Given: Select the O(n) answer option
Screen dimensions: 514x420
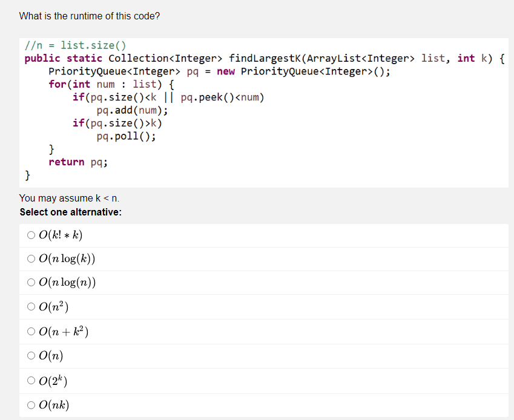Looking at the screenshot, I should pos(31,355).
